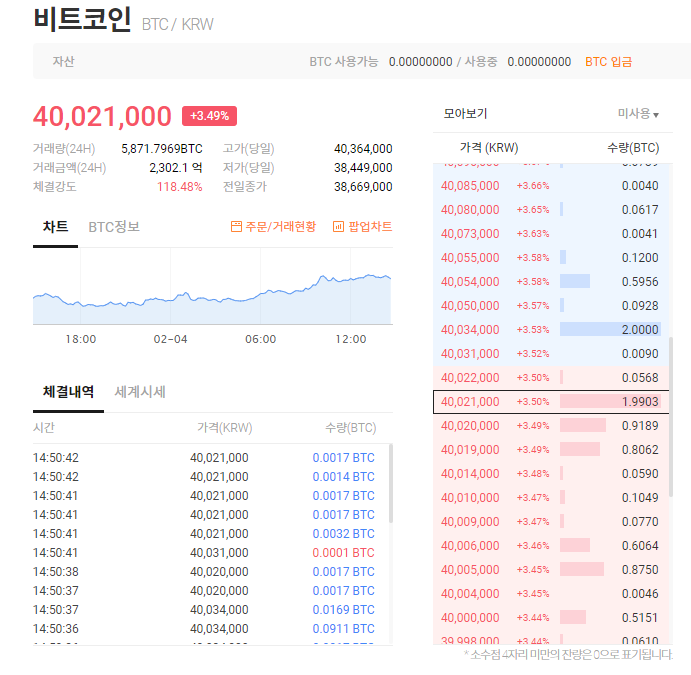691x675 pixels.
Task: Click the trade history scrollbar
Action: pyautogui.click(x=390, y=483)
